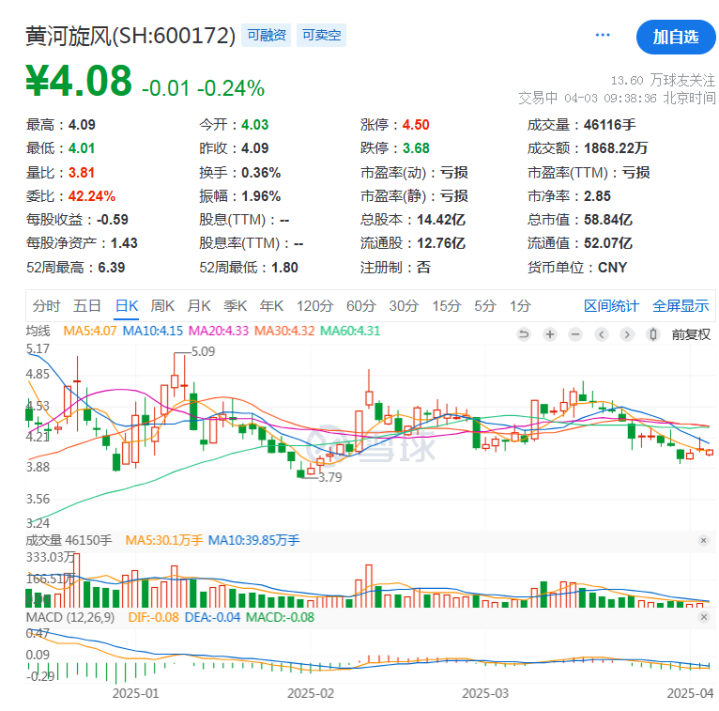Switch to the 五日 chart tab
This screenshot has width=719, height=711.
coord(87,306)
